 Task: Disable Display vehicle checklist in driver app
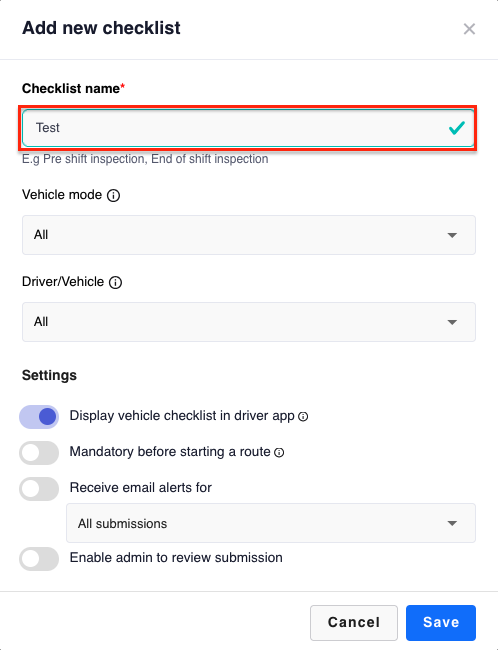[39, 417]
